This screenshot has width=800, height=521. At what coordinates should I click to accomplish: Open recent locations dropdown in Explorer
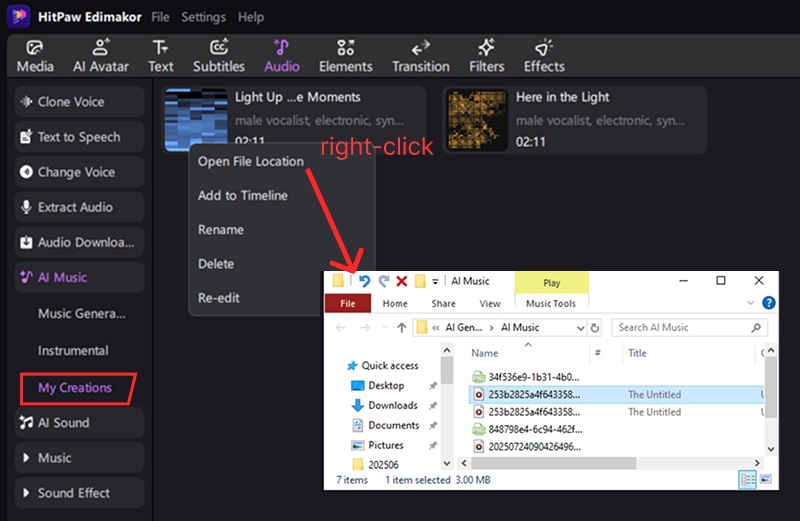tap(385, 328)
